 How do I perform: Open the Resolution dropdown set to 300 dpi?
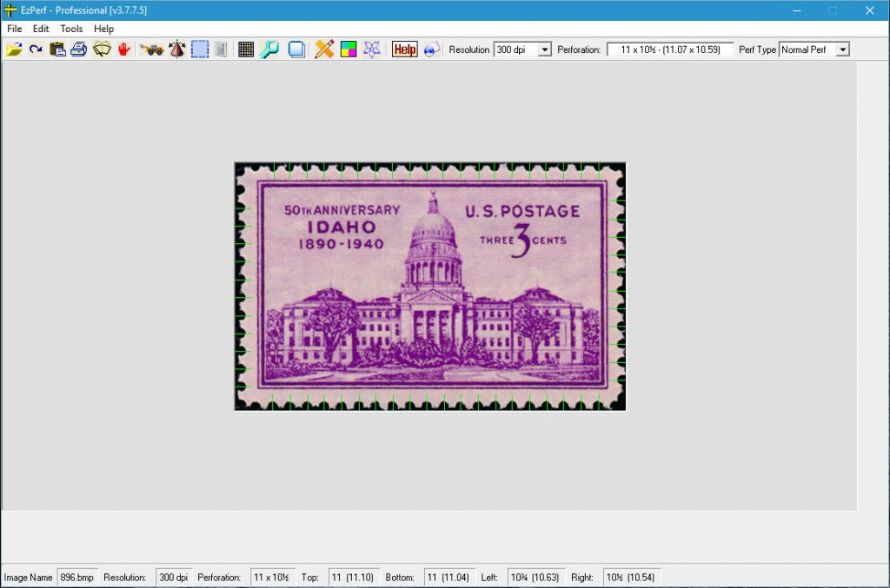click(x=521, y=50)
